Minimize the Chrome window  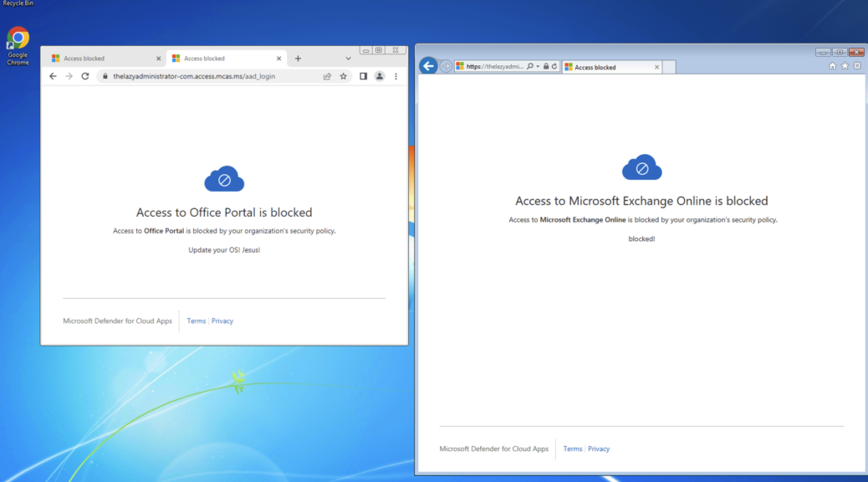(x=366, y=50)
